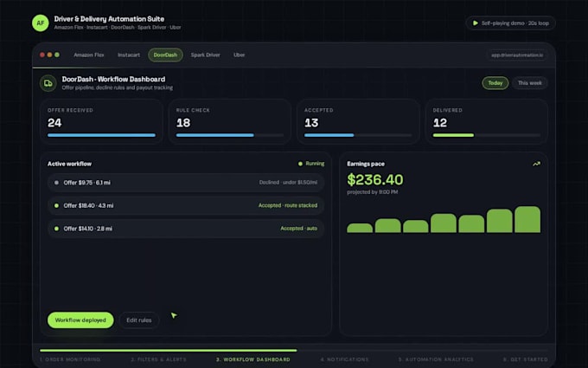Jump to the Get Started step
This screenshot has width=588, height=368.
[525, 359]
